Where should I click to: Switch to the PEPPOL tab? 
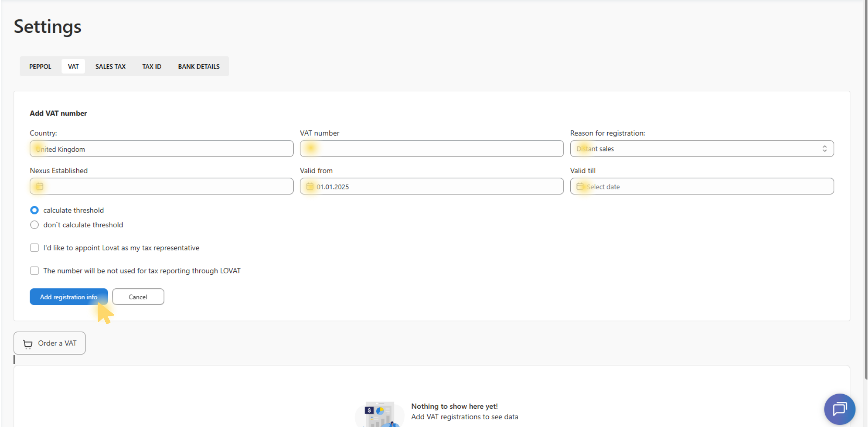(40, 66)
